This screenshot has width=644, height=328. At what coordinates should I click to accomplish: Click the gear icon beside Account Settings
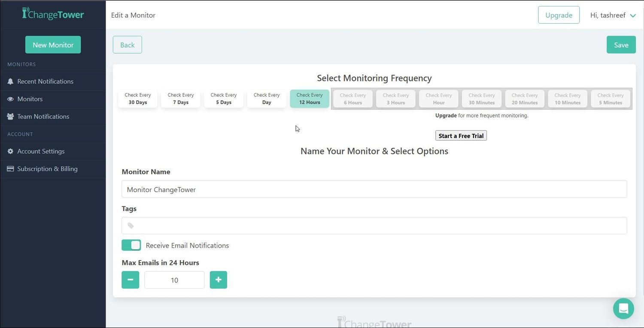(x=10, y=151)
